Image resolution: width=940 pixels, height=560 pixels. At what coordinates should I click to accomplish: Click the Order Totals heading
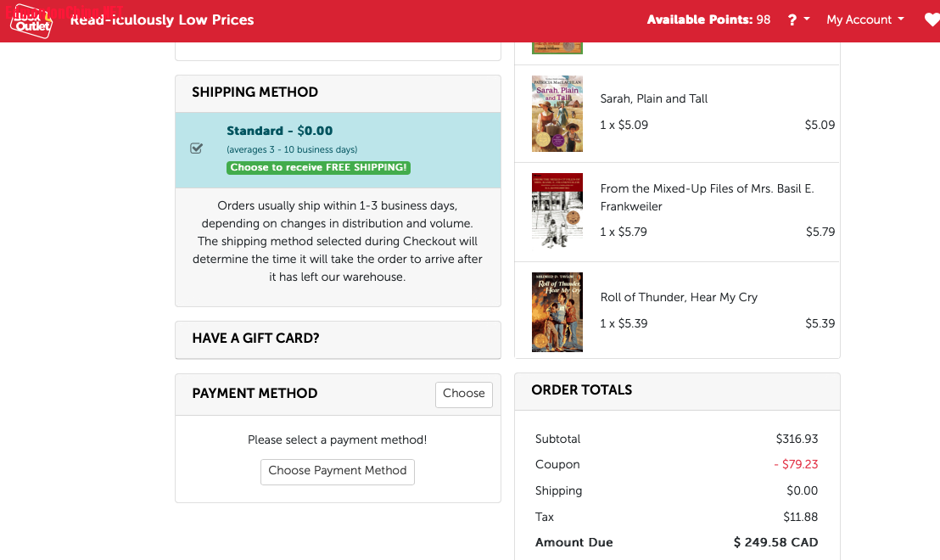pyautogui.click(x=581, y=390)
